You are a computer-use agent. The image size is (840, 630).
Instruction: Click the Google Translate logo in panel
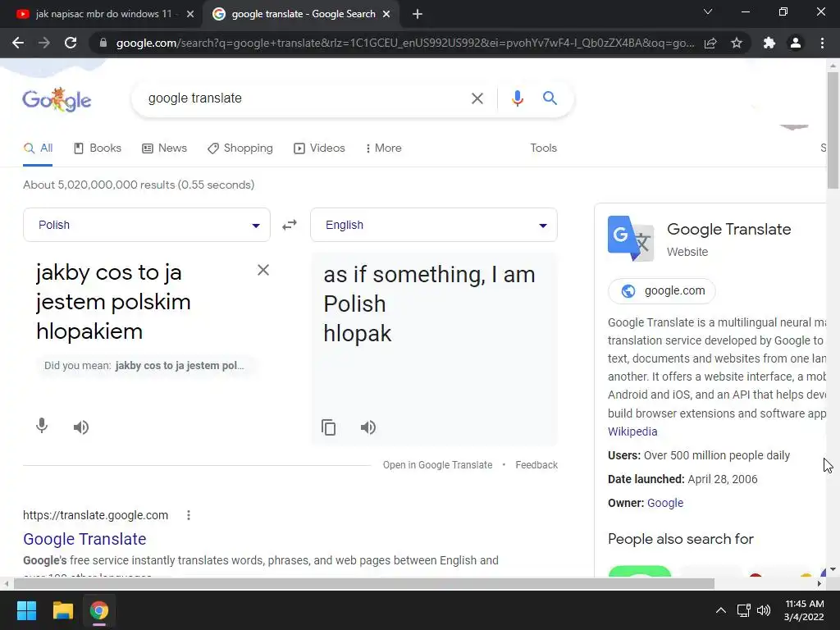(x=631, y=239)
